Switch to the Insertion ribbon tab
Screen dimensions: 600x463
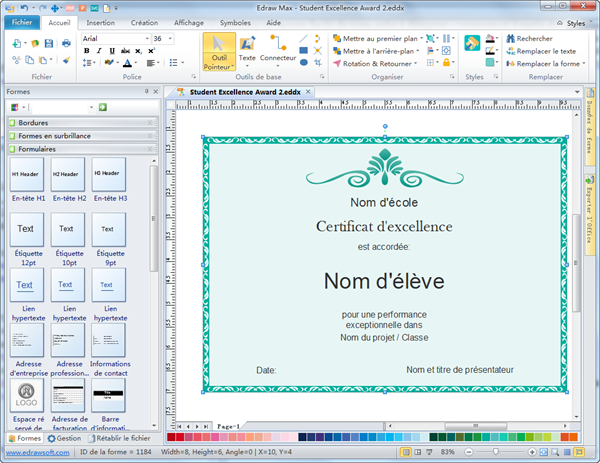tap(100, 21)
